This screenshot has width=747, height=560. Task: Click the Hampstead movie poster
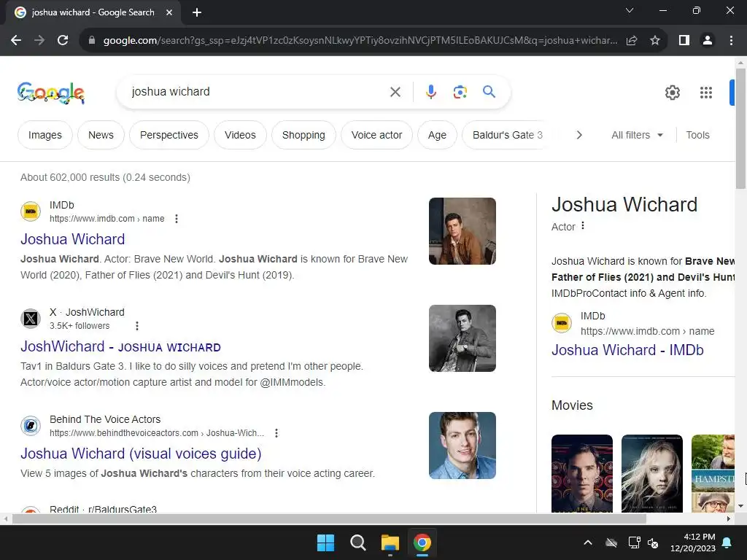pos(713,473)
